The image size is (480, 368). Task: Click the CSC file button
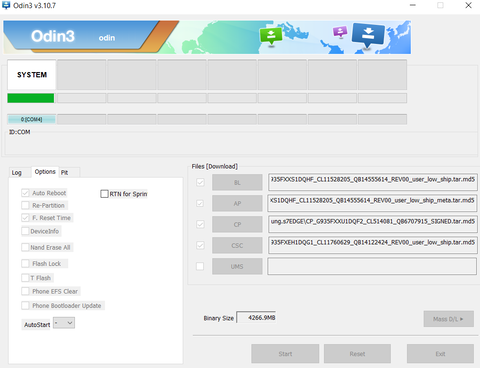(237, 245)
